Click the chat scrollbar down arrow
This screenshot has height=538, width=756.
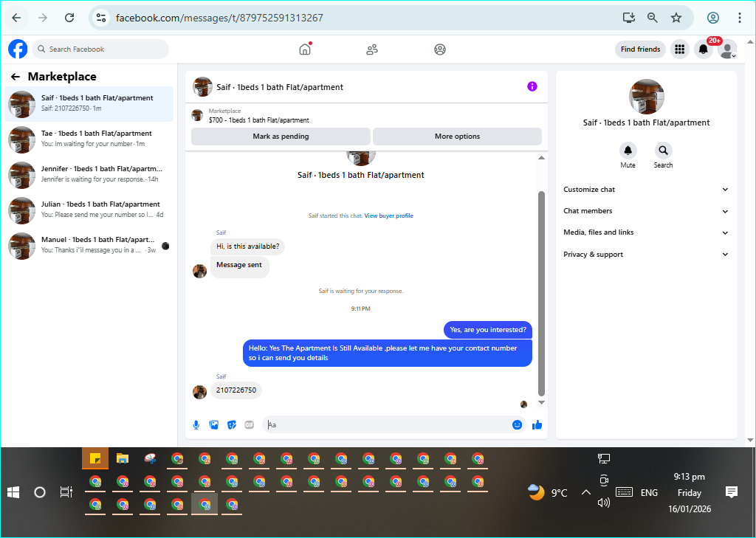(x=541, y=402)
